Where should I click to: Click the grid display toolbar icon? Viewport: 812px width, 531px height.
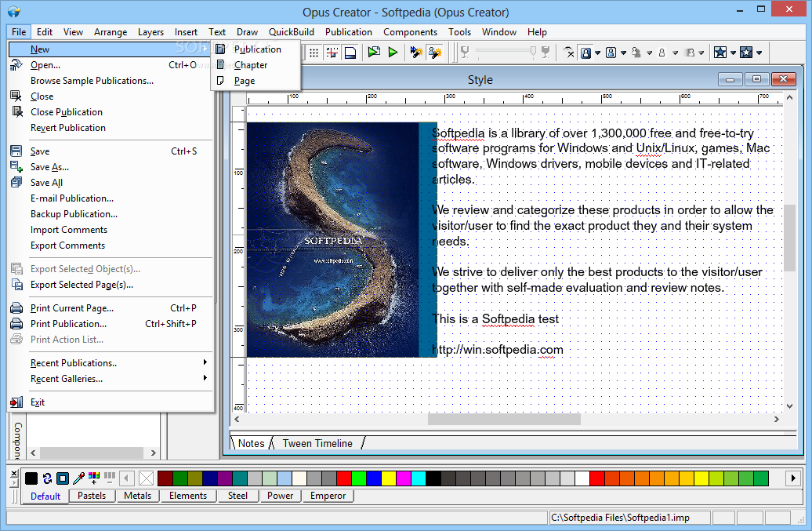point(314,53)
